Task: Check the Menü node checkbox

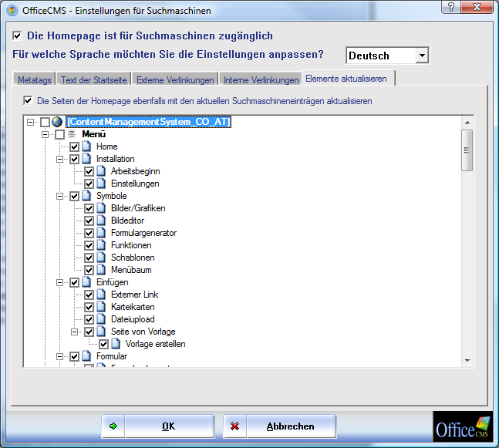Action: click(x=59, y=134)
